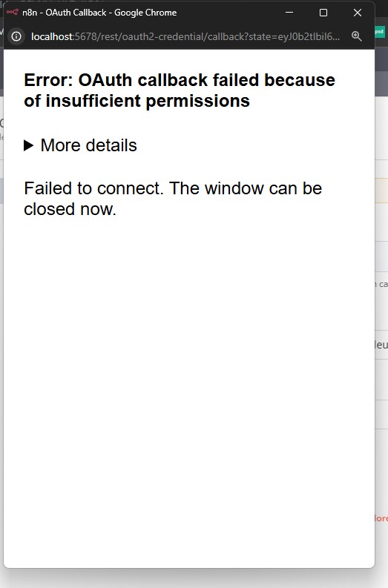Maximize the OAuth Callback popup window
Image resolution: width=388 pixels, height=588 pixels.
(x=323, y=13)
